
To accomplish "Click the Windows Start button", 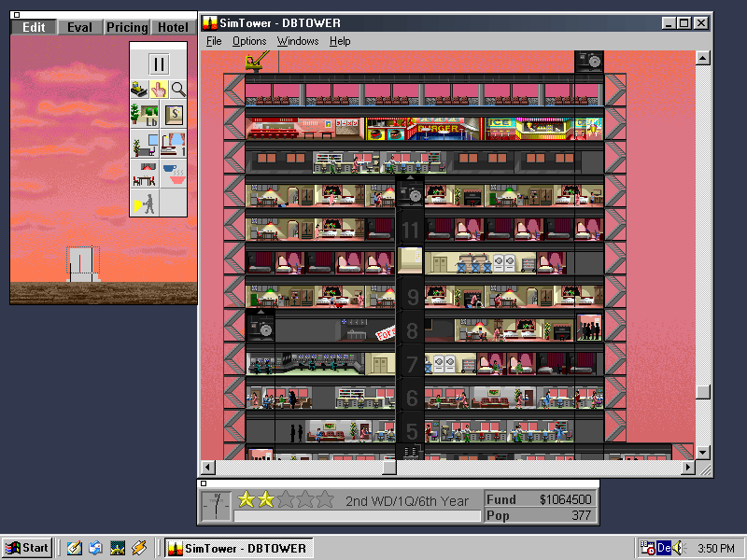I will point(27,548).
